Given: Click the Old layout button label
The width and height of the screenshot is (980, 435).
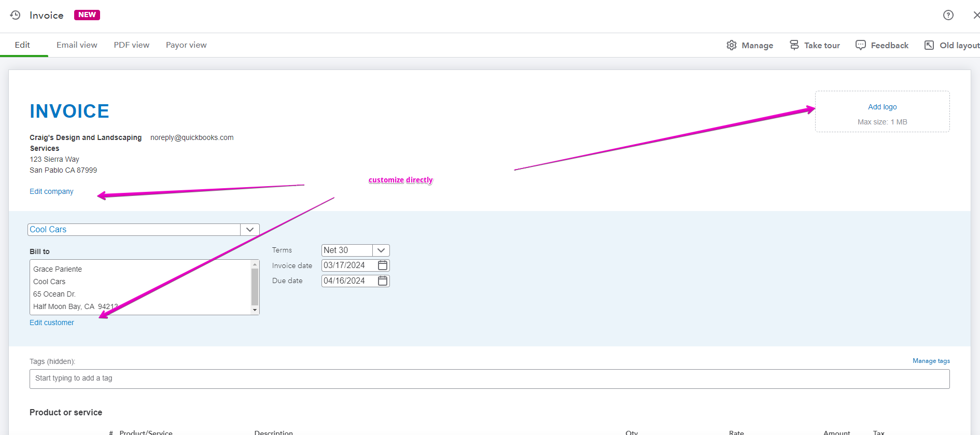Looking at the screenshot, I should (x=960, y=46).
